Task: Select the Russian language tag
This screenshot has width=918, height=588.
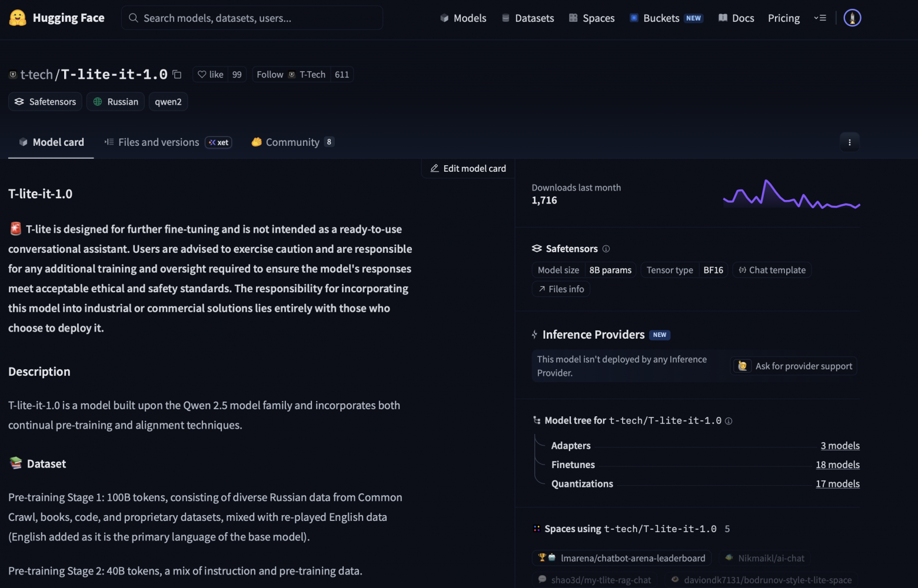Action: click(116, 102)
